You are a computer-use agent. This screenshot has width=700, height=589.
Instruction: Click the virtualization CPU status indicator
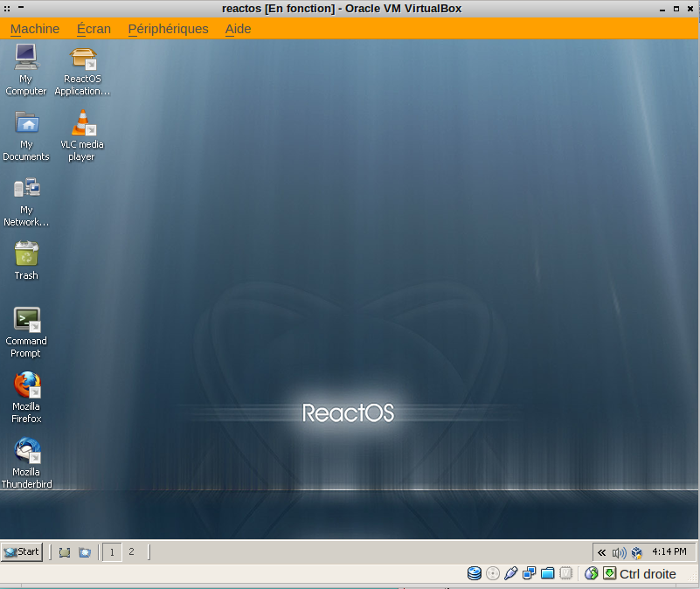click(565, 573)
